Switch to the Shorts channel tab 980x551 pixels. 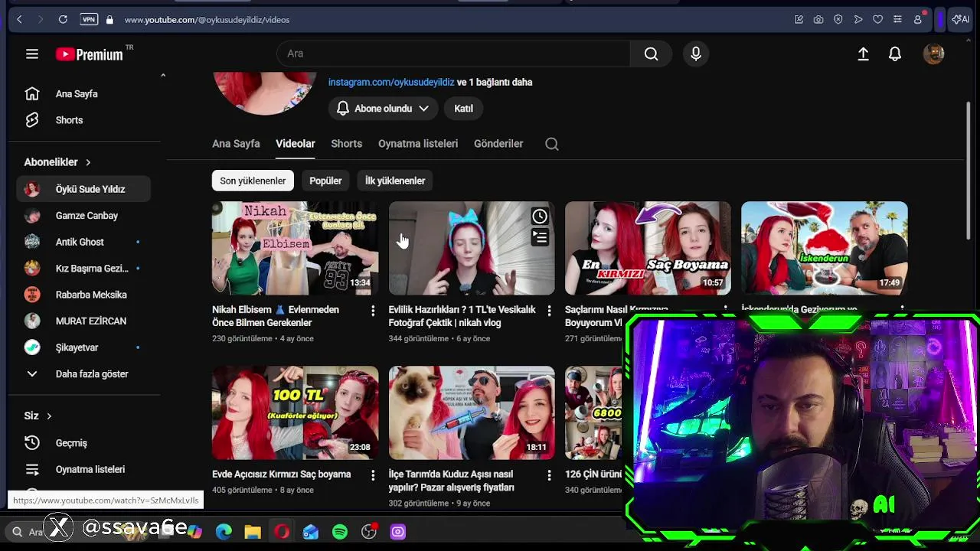click(346, 144)
